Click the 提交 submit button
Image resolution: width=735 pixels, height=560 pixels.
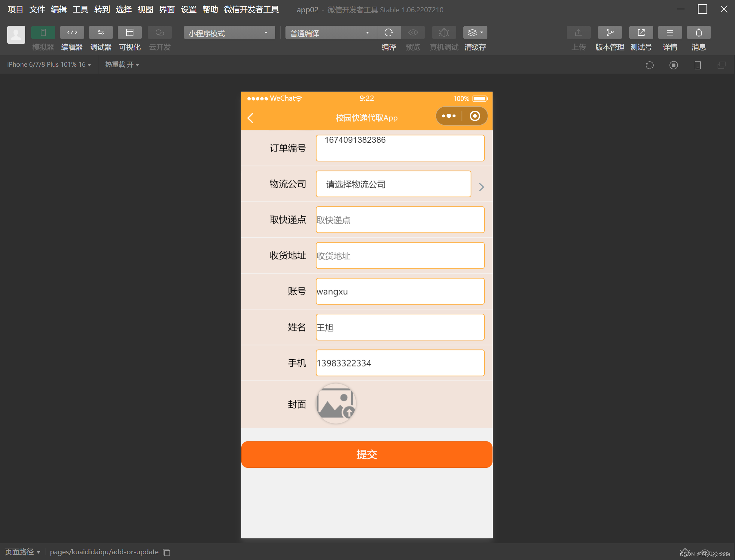click(367, 454)
